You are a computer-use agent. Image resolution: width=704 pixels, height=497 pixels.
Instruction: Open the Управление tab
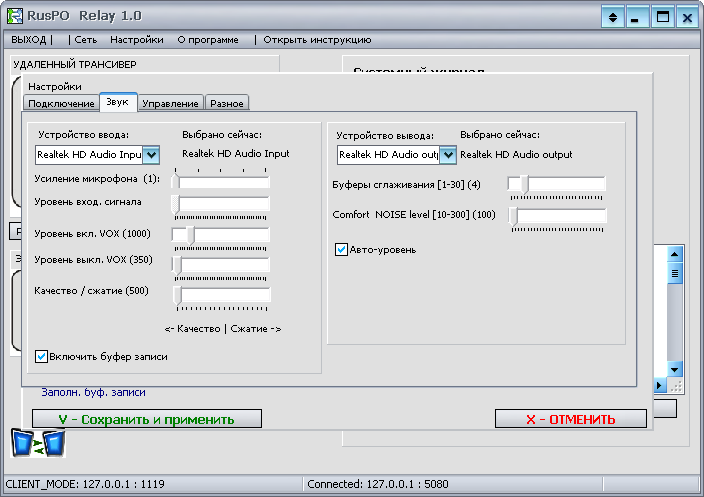(170, 103)
